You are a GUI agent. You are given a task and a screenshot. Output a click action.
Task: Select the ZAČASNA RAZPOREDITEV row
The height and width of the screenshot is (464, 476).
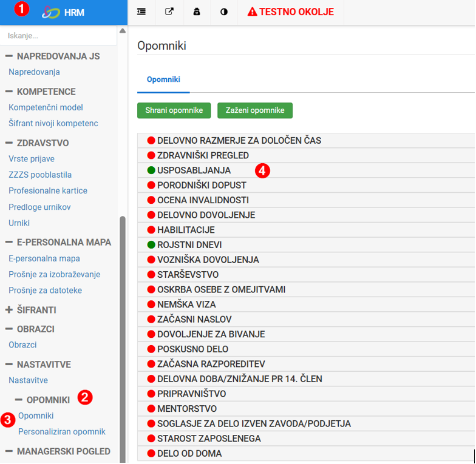306,364
